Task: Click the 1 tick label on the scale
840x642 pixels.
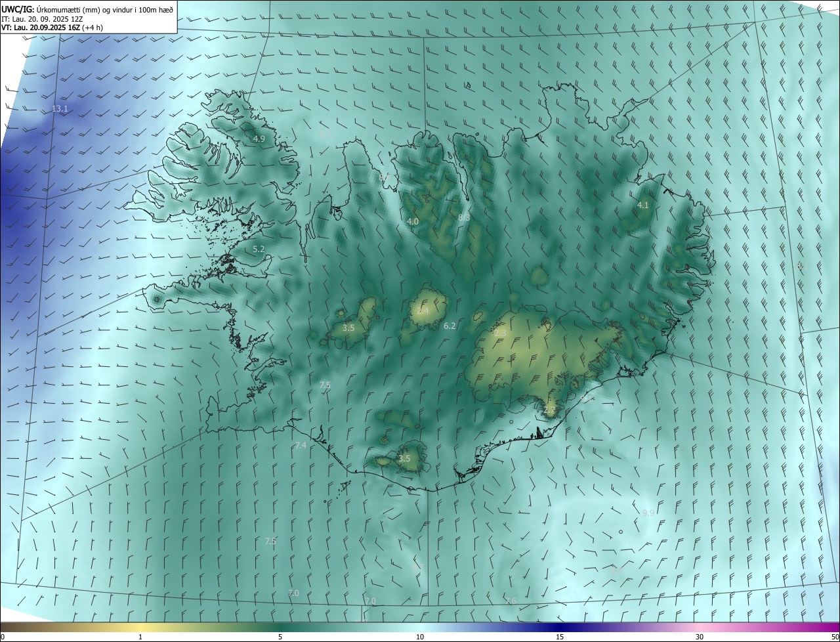Action: pyautogui.click(x=140, y=637)
